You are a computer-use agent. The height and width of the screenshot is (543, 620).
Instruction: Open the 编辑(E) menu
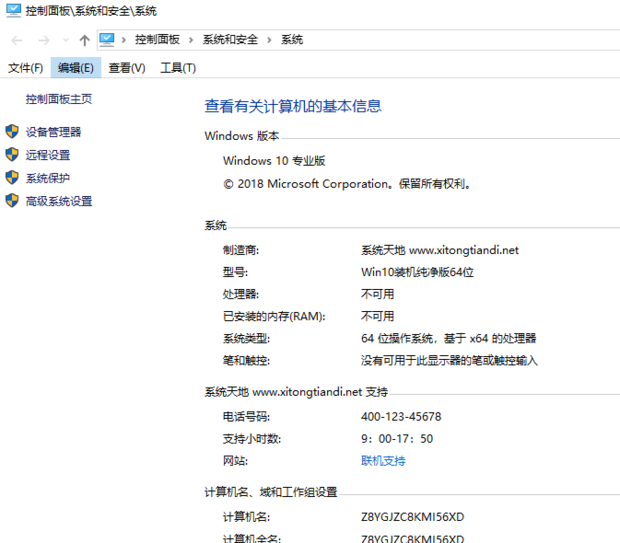click(76, 68)
